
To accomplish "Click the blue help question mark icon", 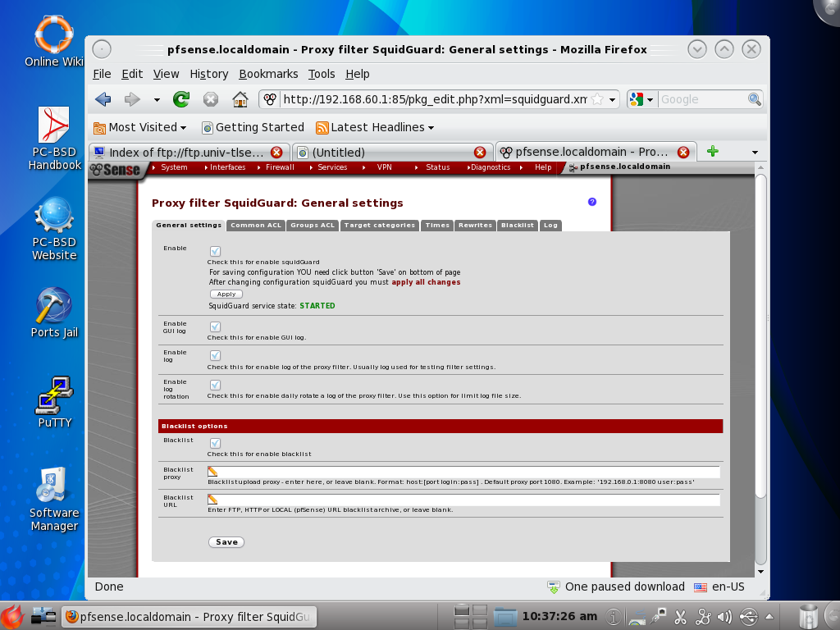I will [592, 202].
